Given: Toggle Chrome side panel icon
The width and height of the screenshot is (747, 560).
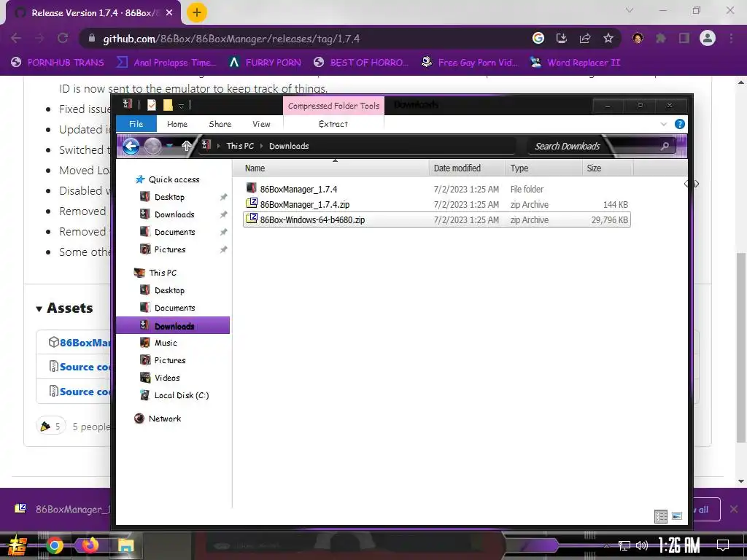Looking at the screenshot, I should coord(684,38).
